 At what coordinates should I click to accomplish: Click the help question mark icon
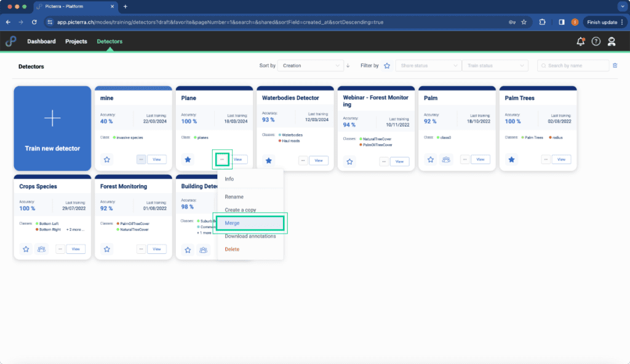(596, 41)
